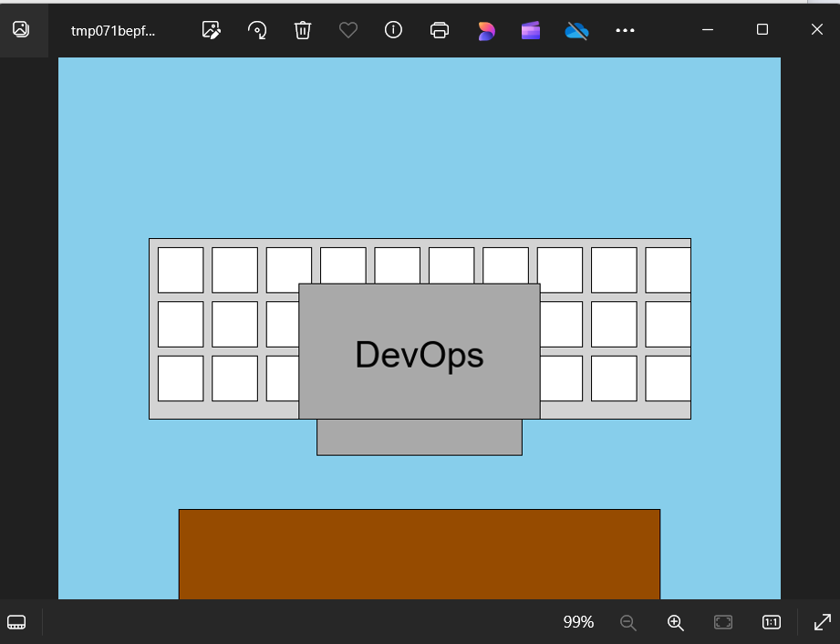The image size is (840, 644).
Task: Toggle fit image to window
Action: point(722,622)
